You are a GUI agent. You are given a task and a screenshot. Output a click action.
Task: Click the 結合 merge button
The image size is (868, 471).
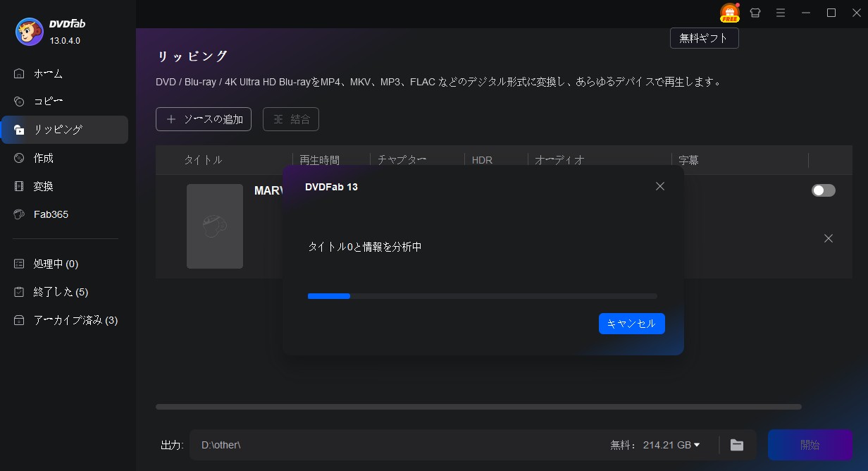(291, 119)
